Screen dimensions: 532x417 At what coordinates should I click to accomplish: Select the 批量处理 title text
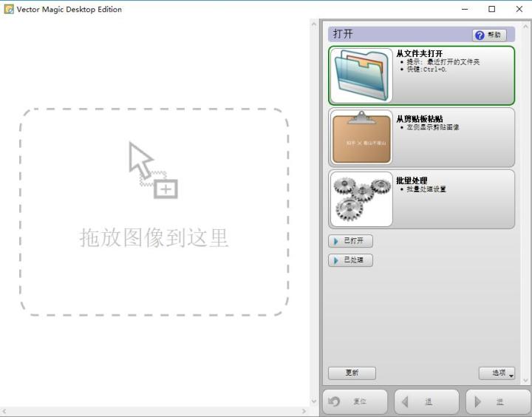click(412, 180)
